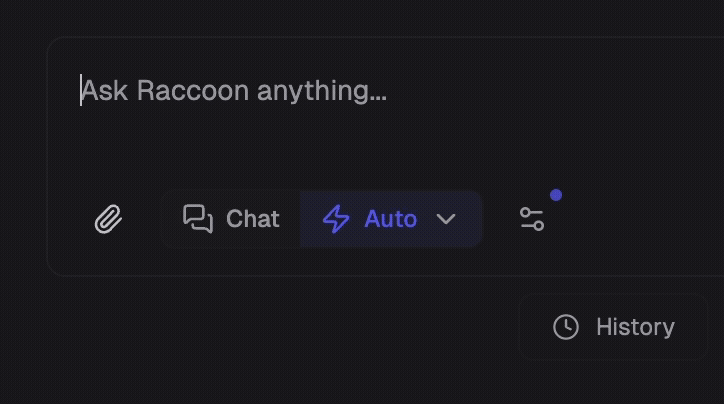Show Auto options with the down arrow
Image resolution: width=724 pixels, height=404 pixels.
[x=447, y=219]
